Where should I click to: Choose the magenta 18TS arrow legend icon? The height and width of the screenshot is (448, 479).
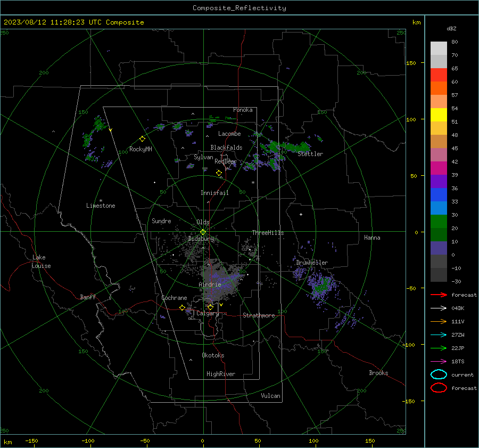click(x=439, y=362)
